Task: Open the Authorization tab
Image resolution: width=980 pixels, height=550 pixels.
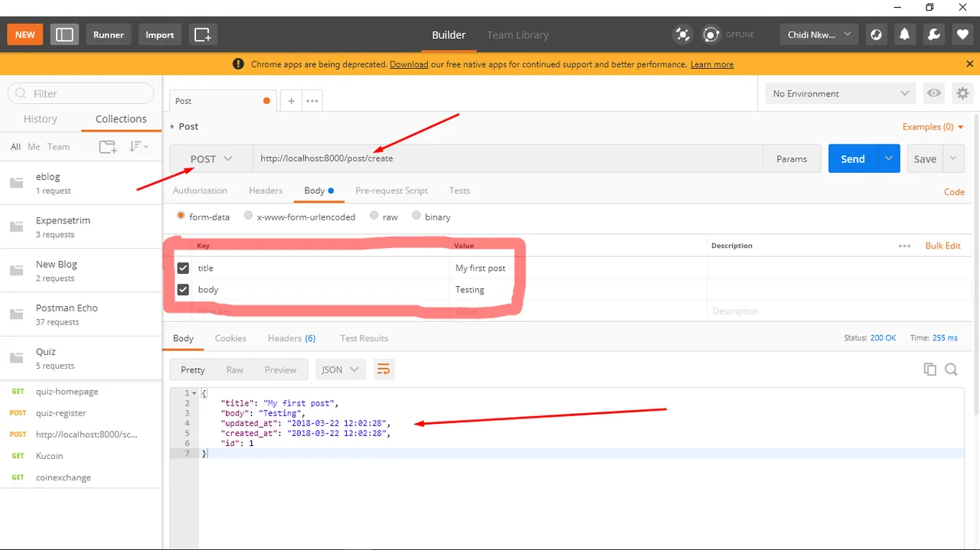Action: (x=200, y=190)
